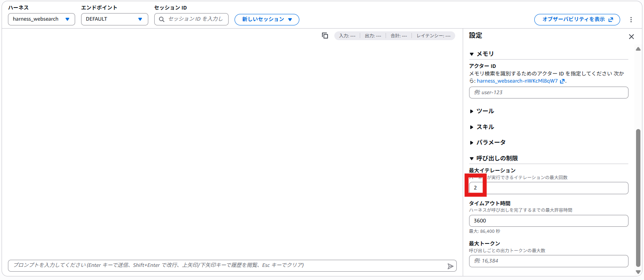Open the vertical three-dot options menu

pos(631,19)
